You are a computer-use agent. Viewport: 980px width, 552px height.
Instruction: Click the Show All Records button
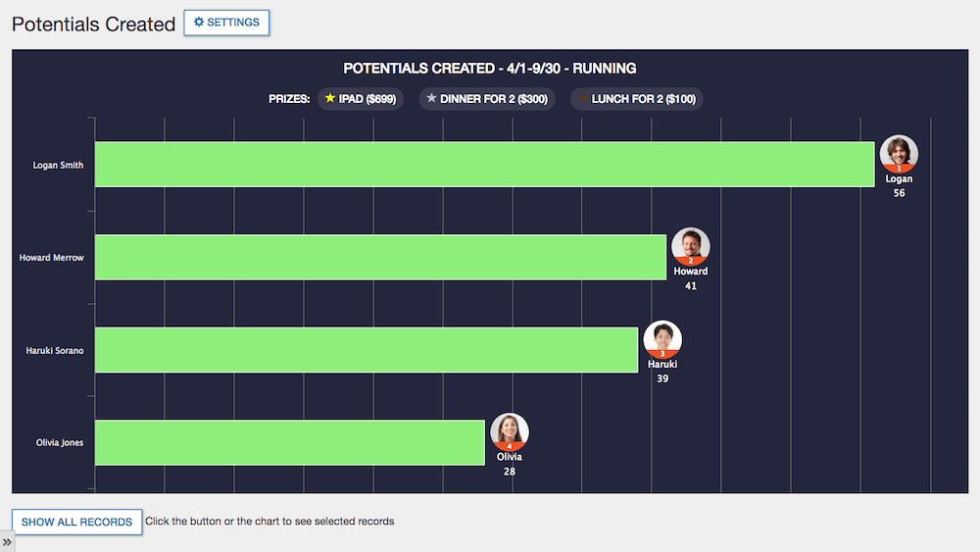tap(76, 522)
